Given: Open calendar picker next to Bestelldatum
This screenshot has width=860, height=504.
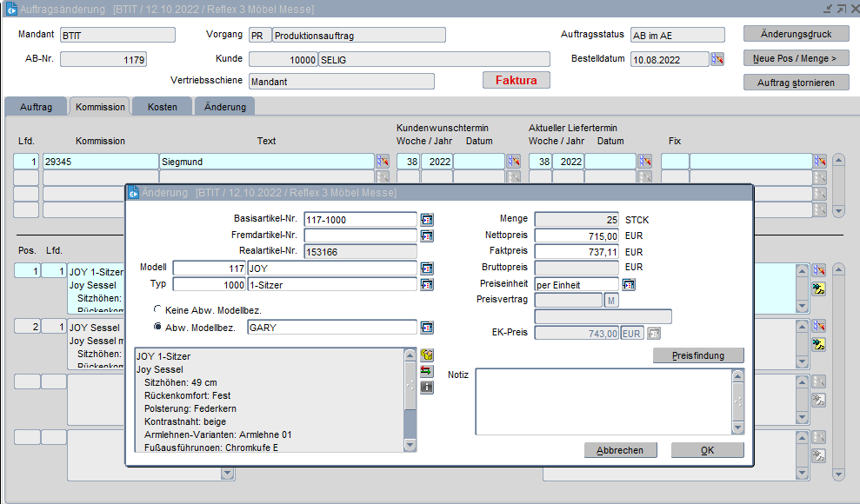Looking at the screenshot, I should coord(717,59).
